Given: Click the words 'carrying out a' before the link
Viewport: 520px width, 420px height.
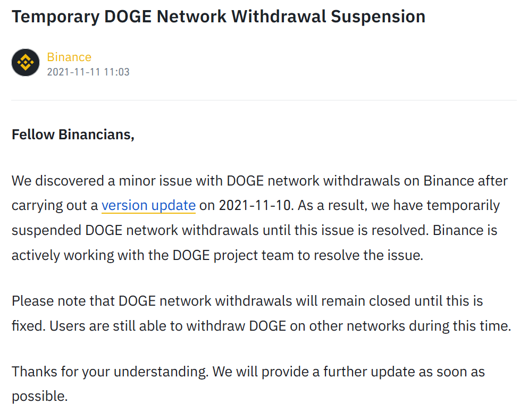Looking at the screenshot, I should tap(55, 206).
